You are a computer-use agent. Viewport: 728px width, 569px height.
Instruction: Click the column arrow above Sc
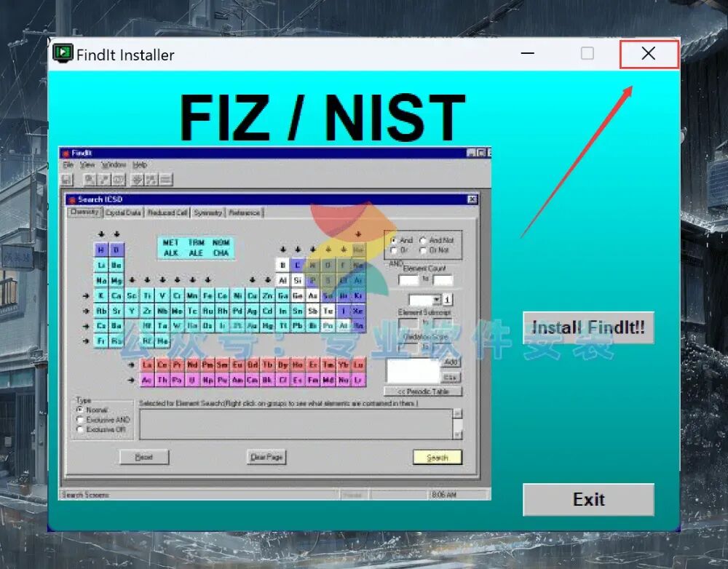click(132, 280)
